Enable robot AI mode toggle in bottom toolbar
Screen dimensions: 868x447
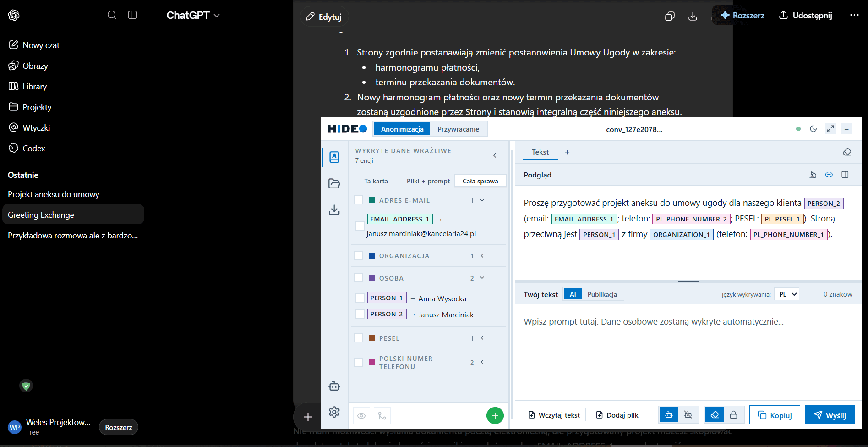[x=669, y=415]
